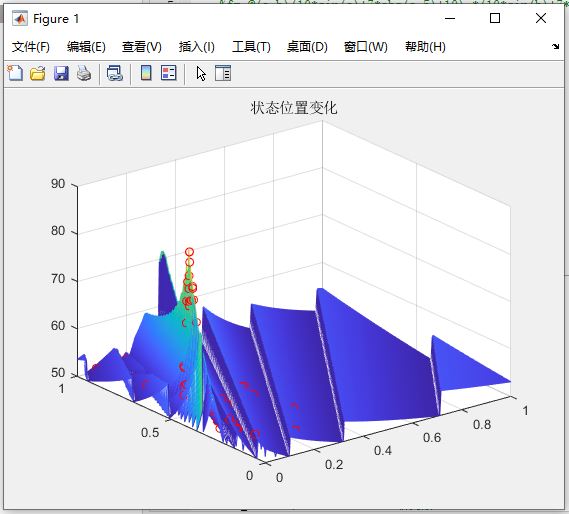Select the Edit Plot arrow tool
Image resolution: width=569 pixels, height=514 pixels.
tap(201, 74)
